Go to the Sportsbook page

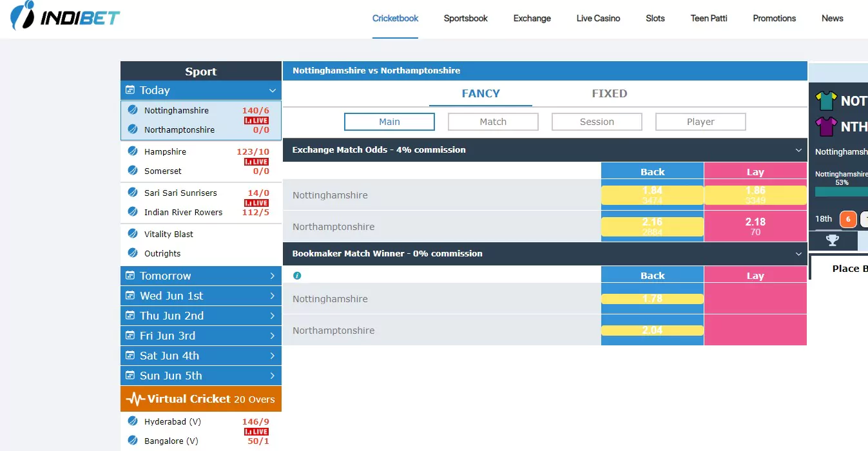pos(466,18)
